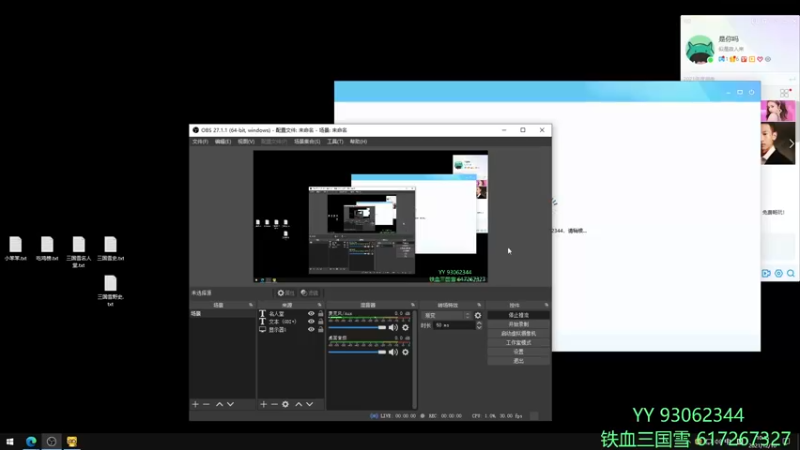The height and width of the screenshot is (450, 800).
Task: Add a new source with plus icon
Action: (263, 404)
